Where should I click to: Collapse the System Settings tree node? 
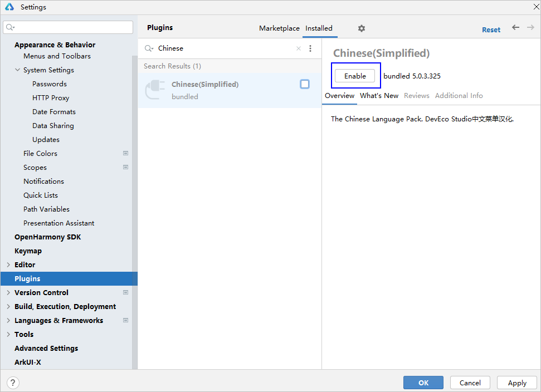pos(17,70)
